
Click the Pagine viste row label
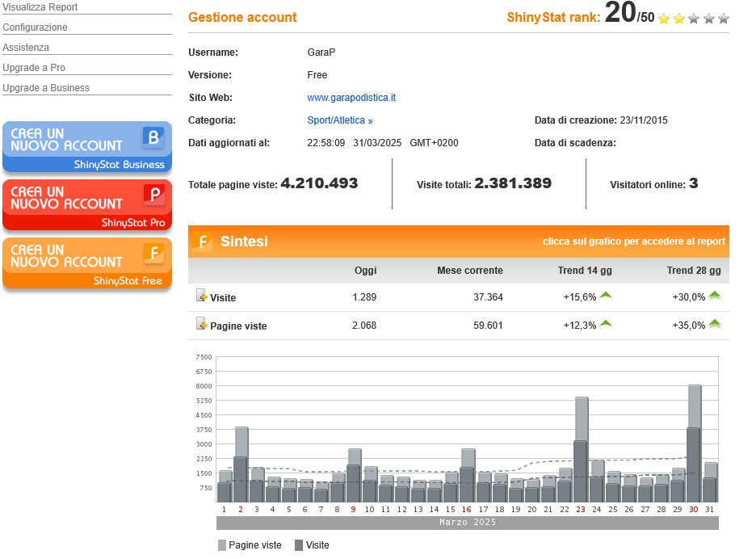point(238,326)
